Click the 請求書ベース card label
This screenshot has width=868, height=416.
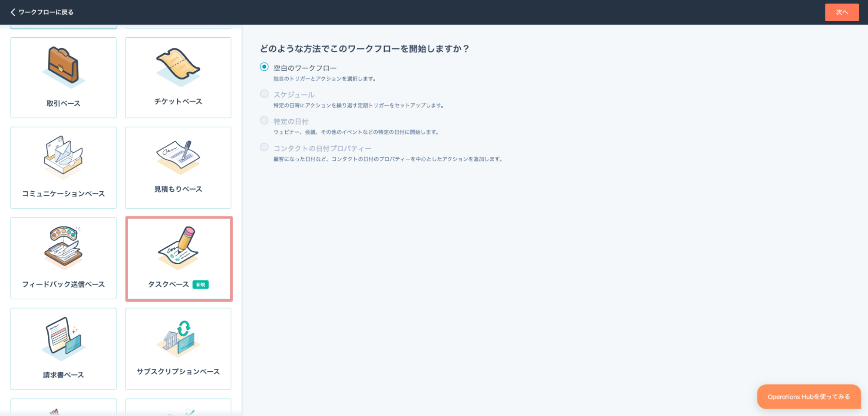coord(63,375)
